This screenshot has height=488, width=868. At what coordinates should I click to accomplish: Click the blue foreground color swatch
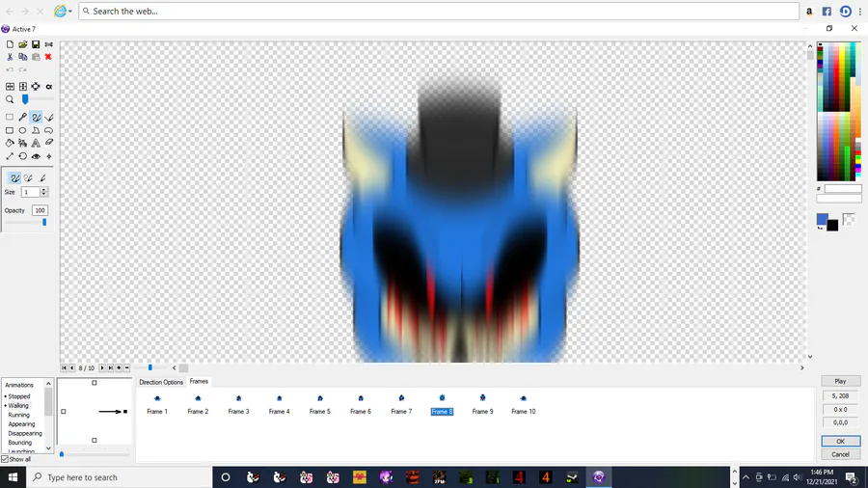(822, 219)
